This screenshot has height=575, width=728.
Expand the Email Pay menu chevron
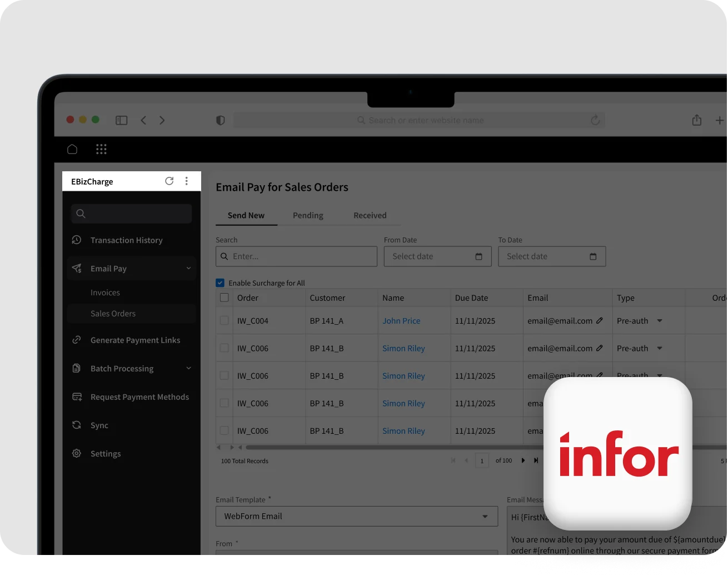(188, 269)
